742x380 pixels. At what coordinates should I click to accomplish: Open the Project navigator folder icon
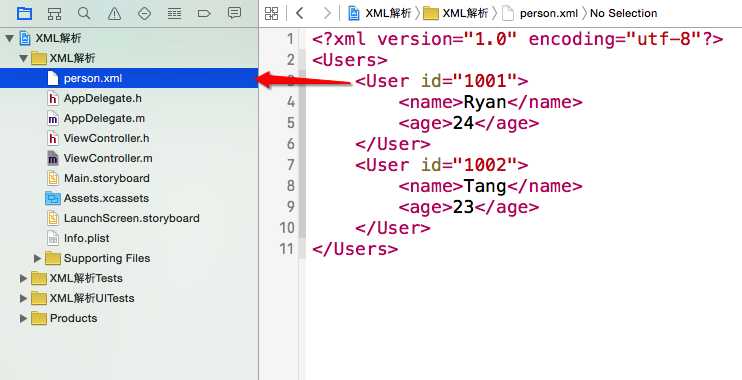24,13
